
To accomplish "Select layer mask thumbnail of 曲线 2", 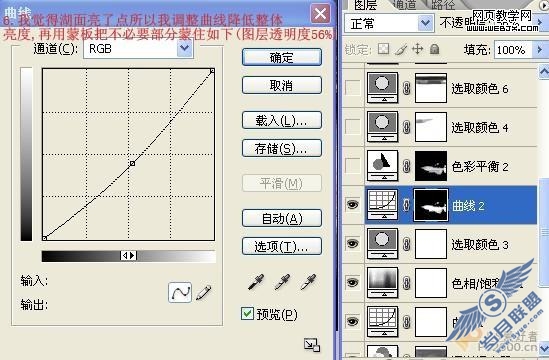I will tap(431, 205).
